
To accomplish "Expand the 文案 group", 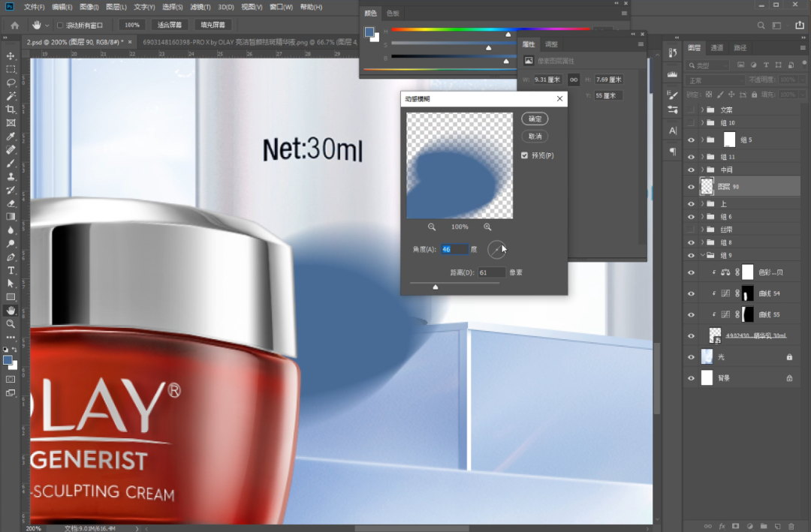I will tap(702, 110).
